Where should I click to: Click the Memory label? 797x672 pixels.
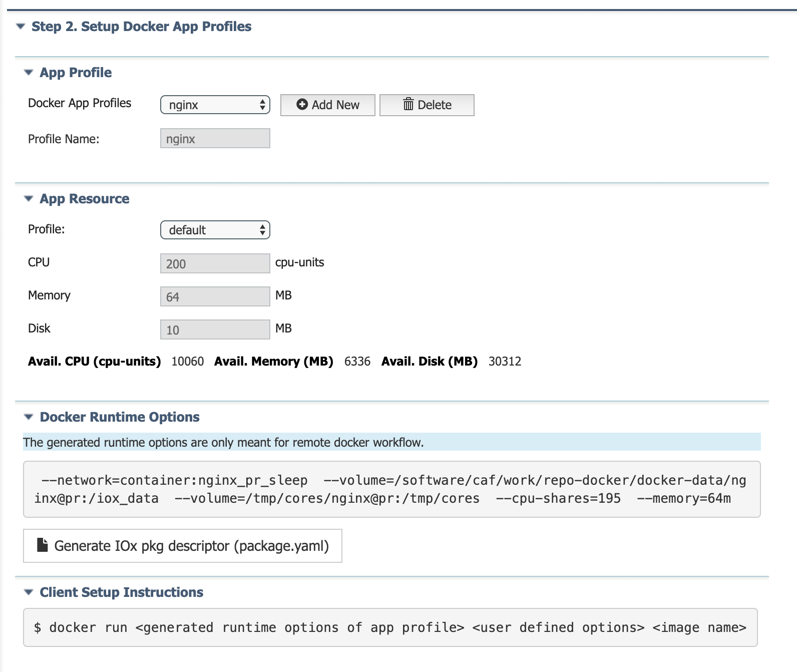click(49, 295)
